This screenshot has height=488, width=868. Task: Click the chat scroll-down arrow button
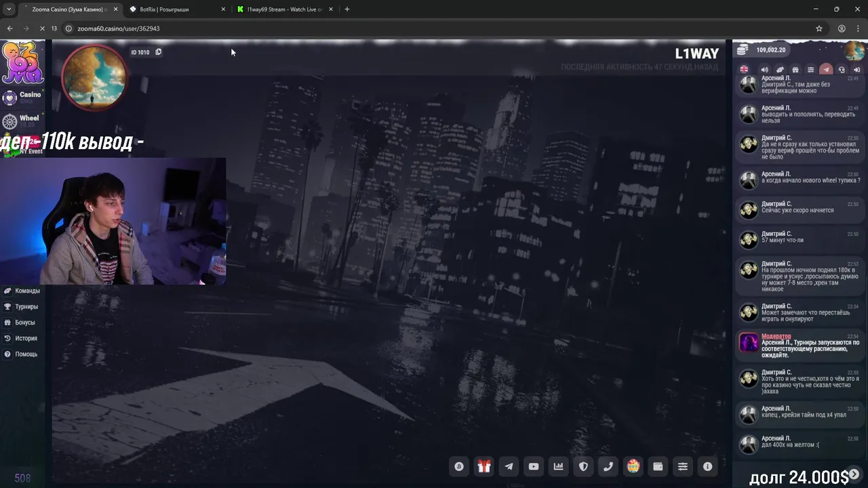pos(854,474)
